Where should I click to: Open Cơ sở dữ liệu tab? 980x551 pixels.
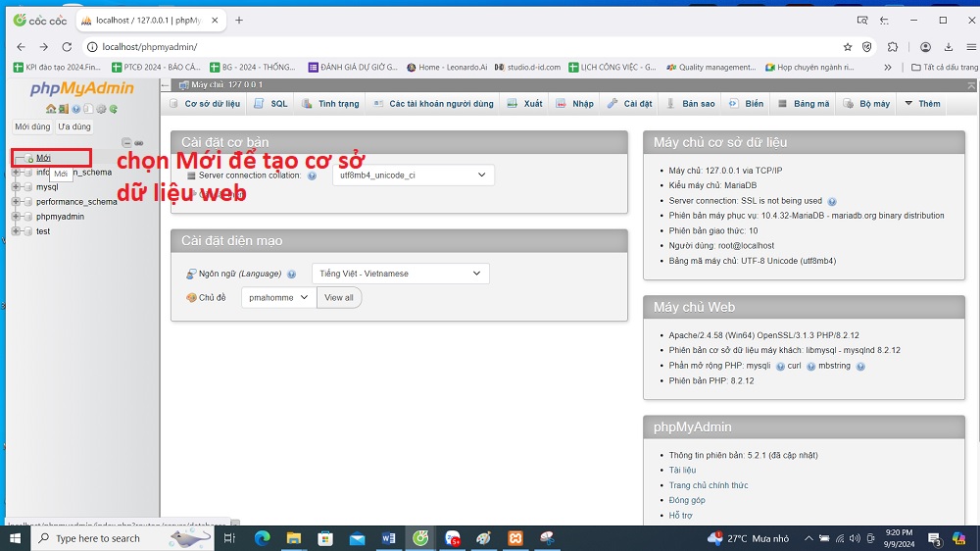pyautogui.click(x=205, y=104)
